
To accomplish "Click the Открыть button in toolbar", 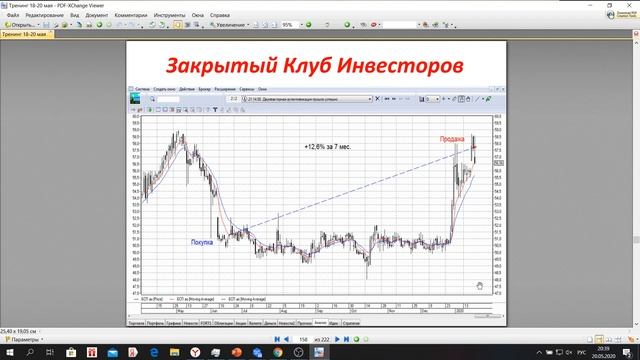I will [20, 25].
